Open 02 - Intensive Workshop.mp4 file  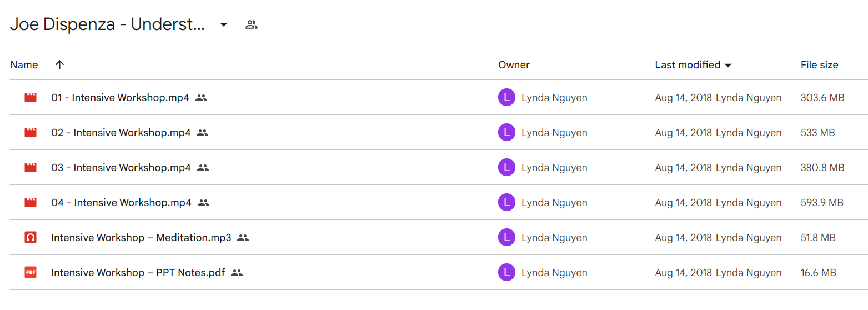pyautogui.click(x=121, y=133)
